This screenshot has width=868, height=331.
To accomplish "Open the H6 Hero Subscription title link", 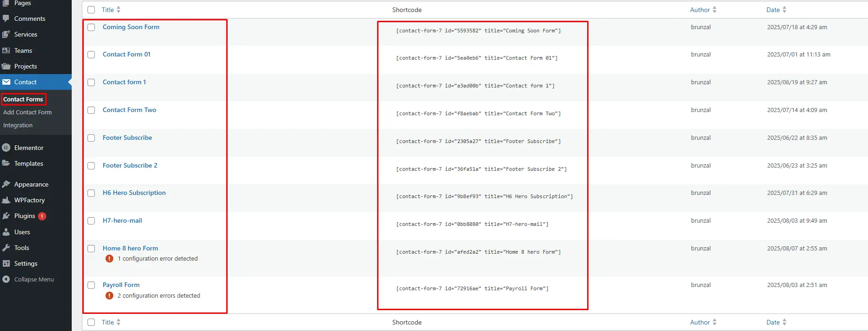I will point(134,193).
